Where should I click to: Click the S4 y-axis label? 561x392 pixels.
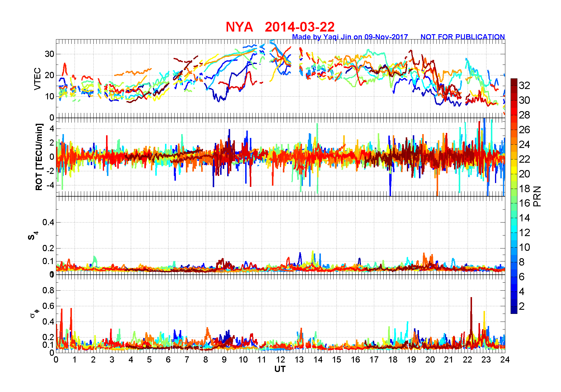pyautogui.click(x=33, y=236)
